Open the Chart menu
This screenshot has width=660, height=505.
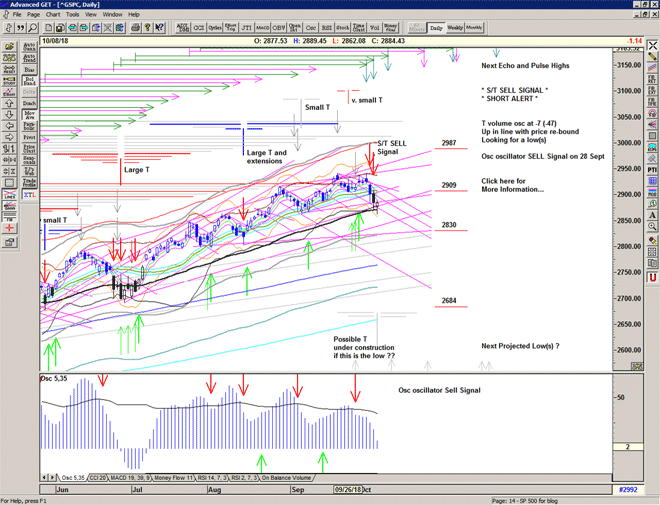coord(53,15)
